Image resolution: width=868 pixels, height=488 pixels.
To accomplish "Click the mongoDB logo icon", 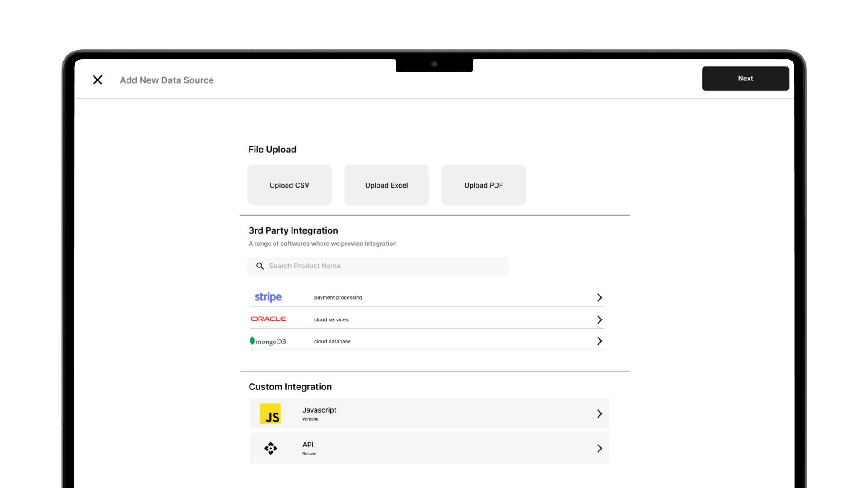I will click(269, 341).
